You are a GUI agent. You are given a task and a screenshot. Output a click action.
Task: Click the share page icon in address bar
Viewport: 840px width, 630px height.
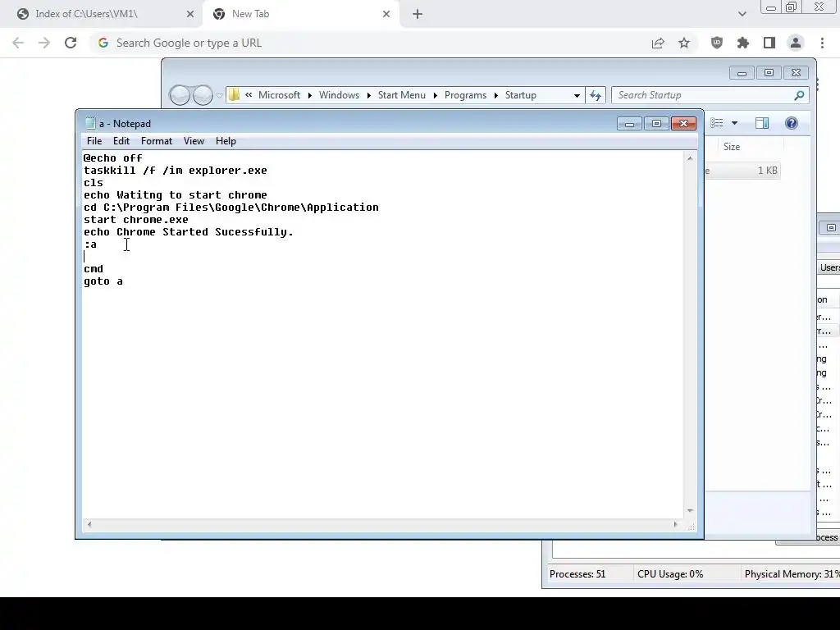coord(658,43)
